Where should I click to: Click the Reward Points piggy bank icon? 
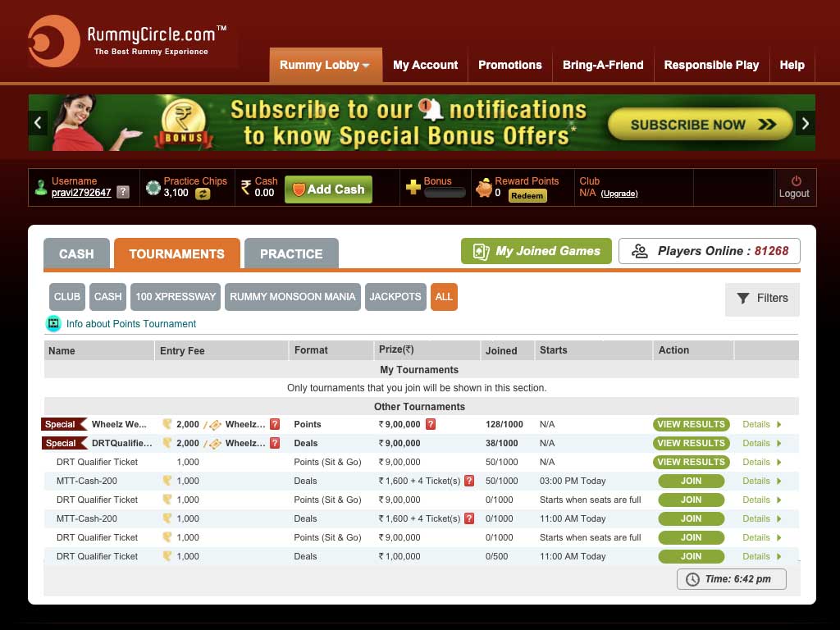click(x=484, y=188)
